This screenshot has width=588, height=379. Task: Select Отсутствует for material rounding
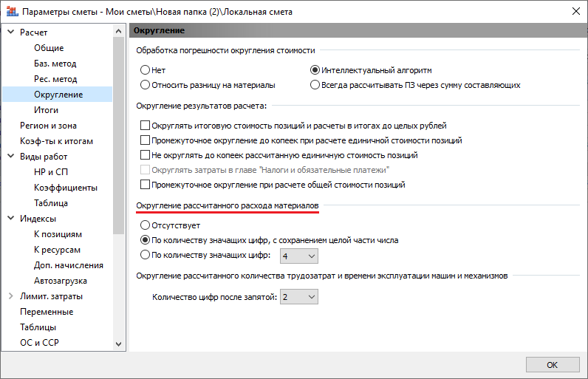pos(146,225)
